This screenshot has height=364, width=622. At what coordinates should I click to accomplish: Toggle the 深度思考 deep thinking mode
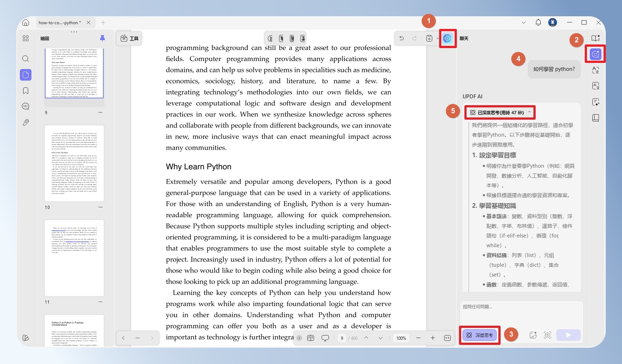pos(480,335)
